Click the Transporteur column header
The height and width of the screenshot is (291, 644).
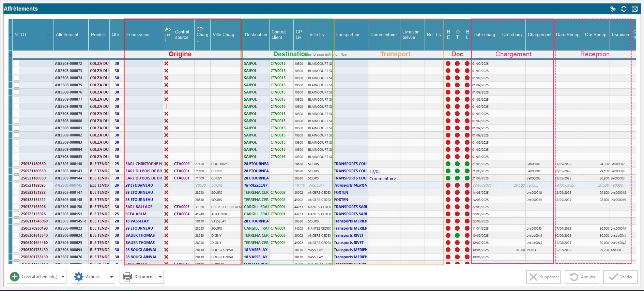click(347, 34)
